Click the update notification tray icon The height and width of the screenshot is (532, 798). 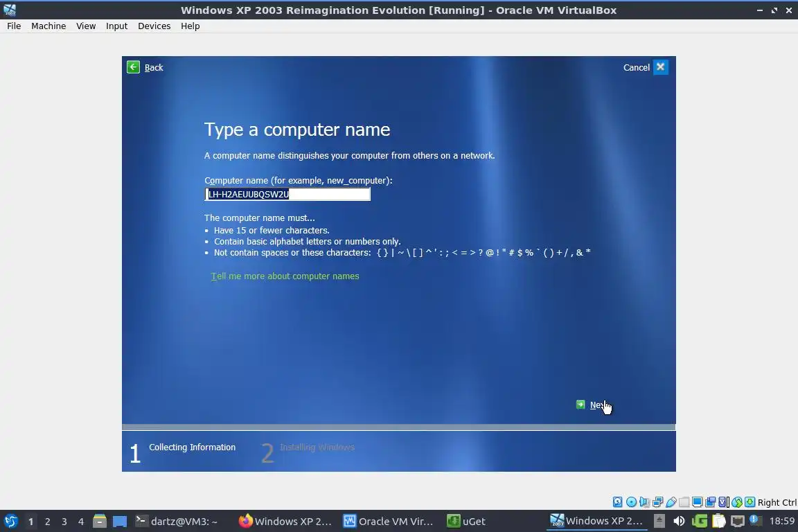pyautogui.click(x=756, y=520)
